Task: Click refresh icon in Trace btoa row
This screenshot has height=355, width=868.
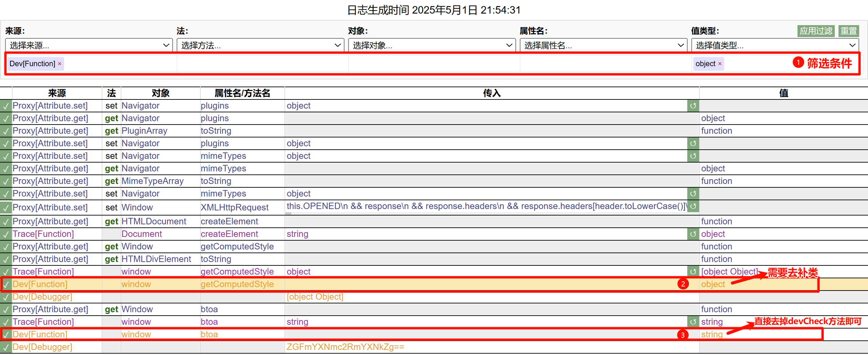Action: (693, 322)
